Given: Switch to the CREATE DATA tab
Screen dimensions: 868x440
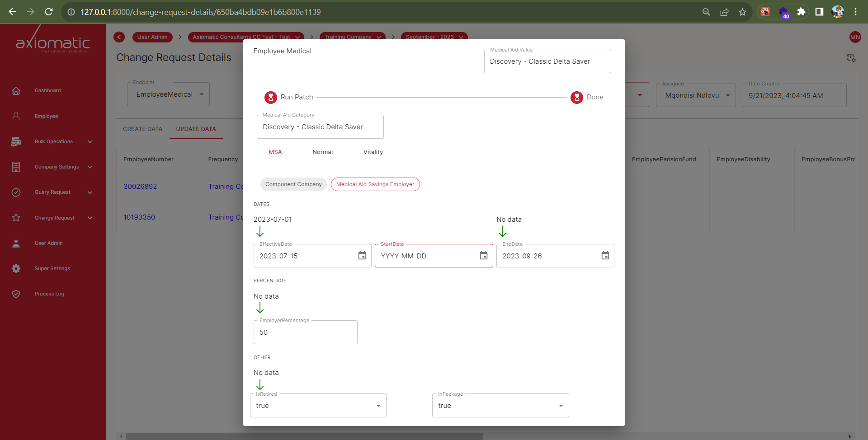Looking at the screenshot, I should point(142,129).
